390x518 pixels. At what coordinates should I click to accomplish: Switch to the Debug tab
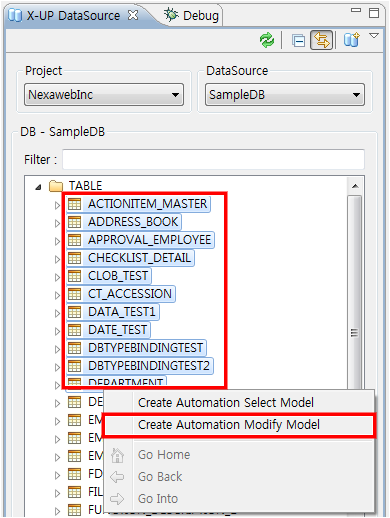[192, 15]
